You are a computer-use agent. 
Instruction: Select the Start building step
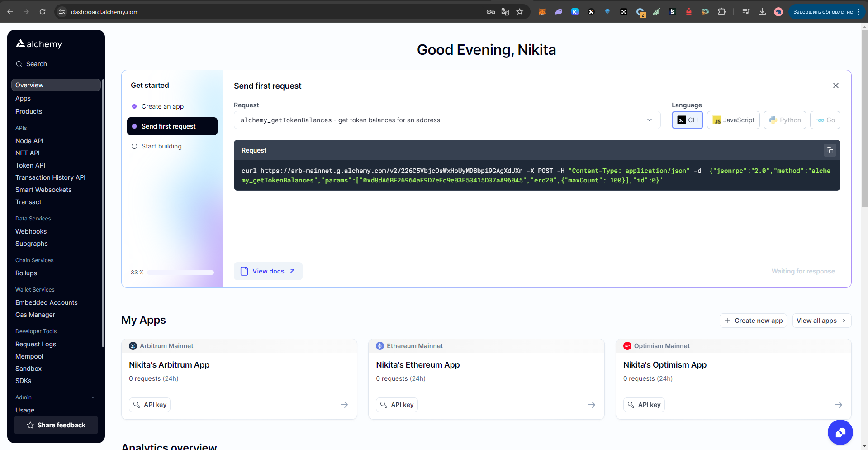tap(161, 146)
